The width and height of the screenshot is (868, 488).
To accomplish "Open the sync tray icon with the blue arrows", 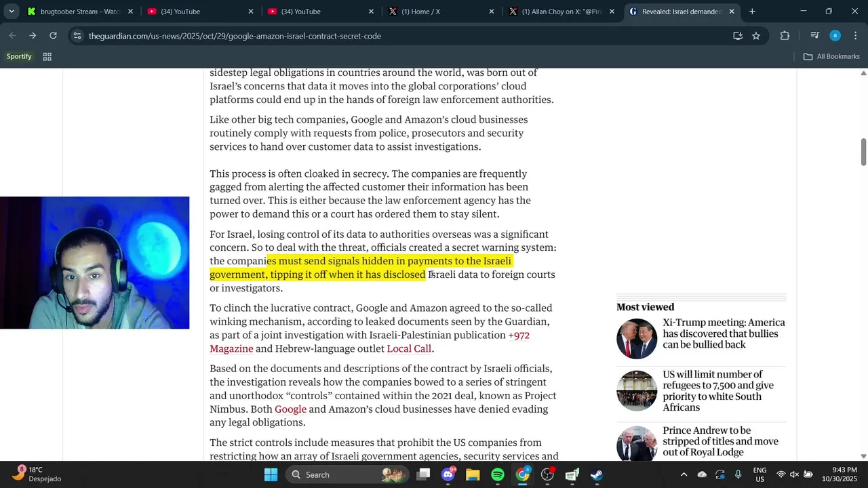I will [x=720, y=474].
